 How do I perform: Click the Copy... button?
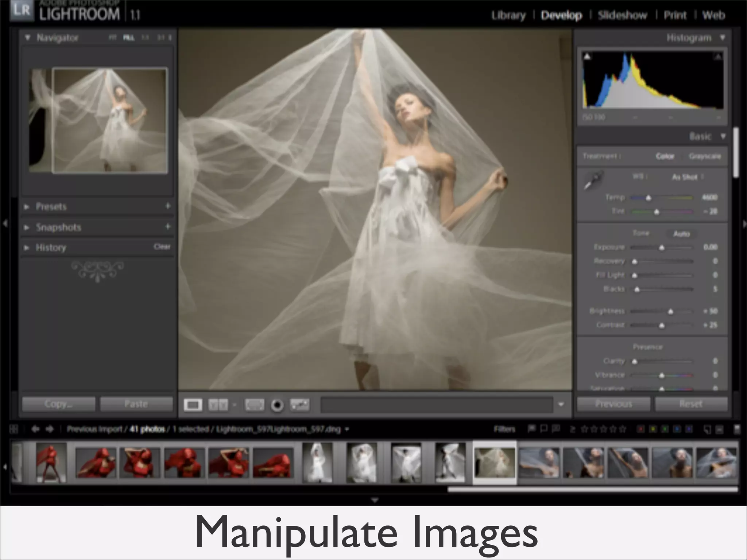pyautogui.click(x=58, y=404)
